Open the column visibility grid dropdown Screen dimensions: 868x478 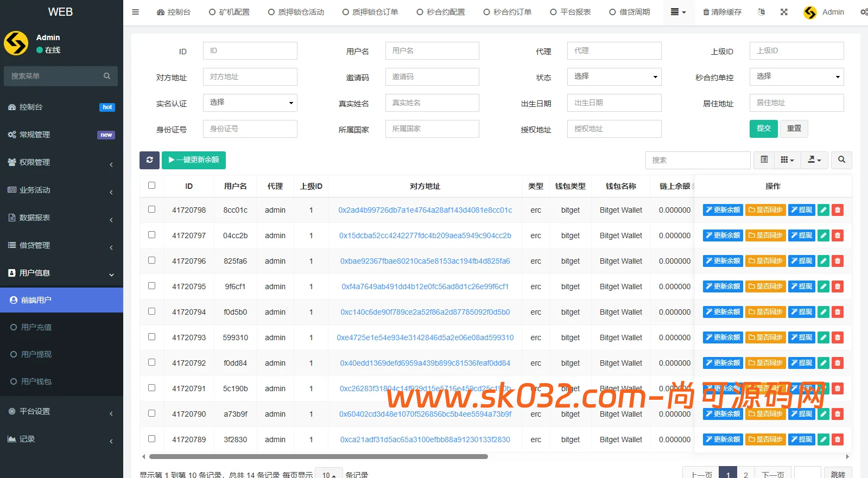click(787, 160)
